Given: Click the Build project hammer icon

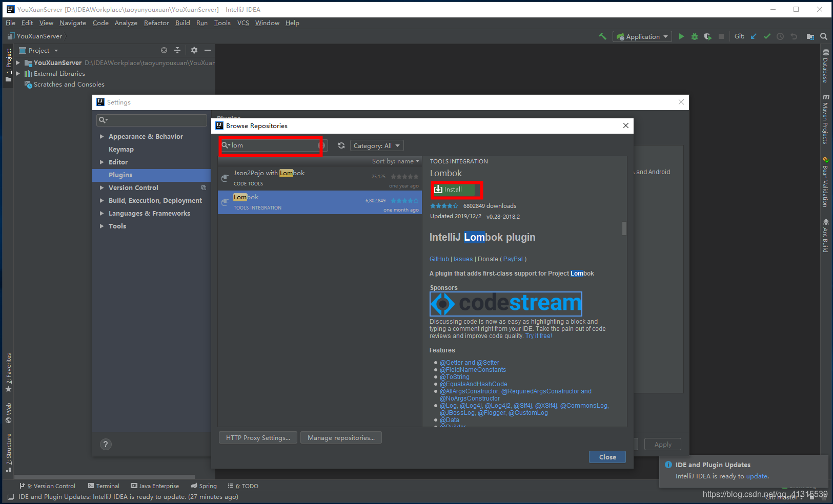Looking at the screenshot, I should [603, 36].
